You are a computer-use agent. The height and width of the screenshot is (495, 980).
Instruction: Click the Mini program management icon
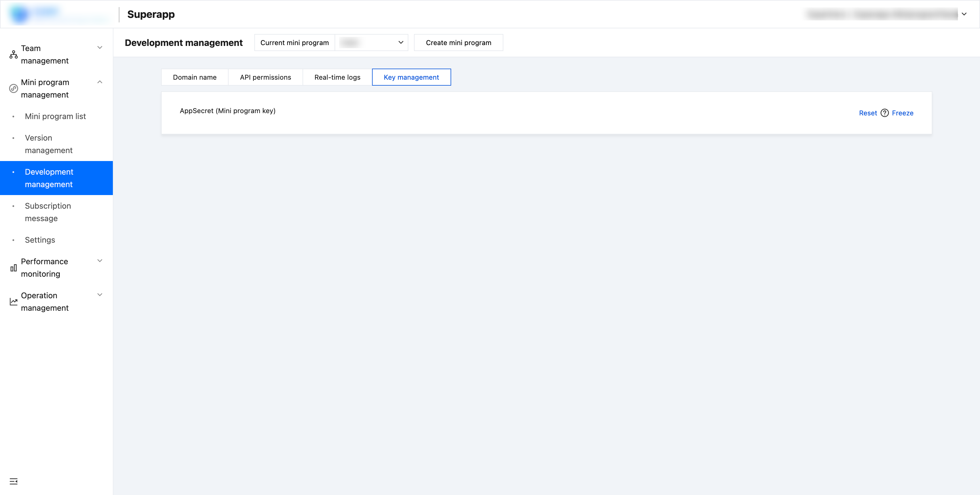(x=14, y=89)
